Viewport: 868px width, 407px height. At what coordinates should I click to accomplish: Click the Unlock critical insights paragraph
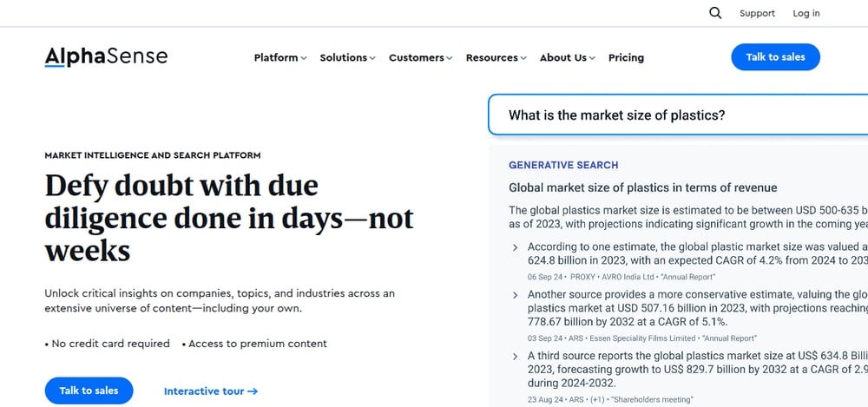coord(220,300)
